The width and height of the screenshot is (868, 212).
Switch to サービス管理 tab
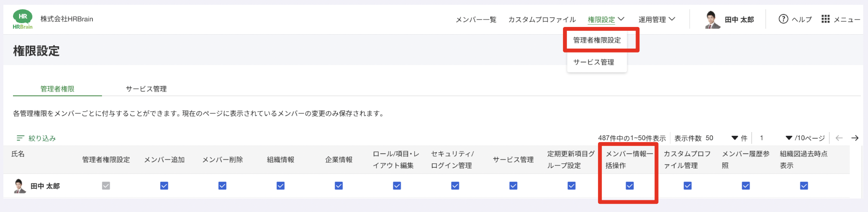[146, 89]
